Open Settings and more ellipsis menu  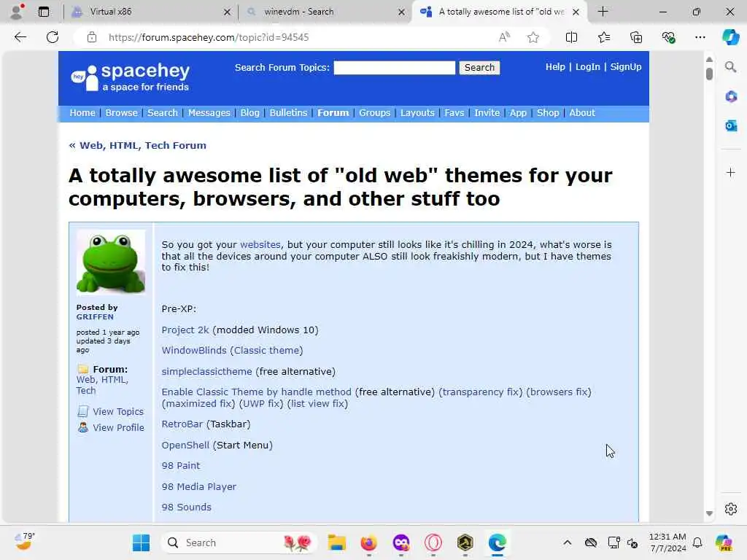[x=700, y=37]
